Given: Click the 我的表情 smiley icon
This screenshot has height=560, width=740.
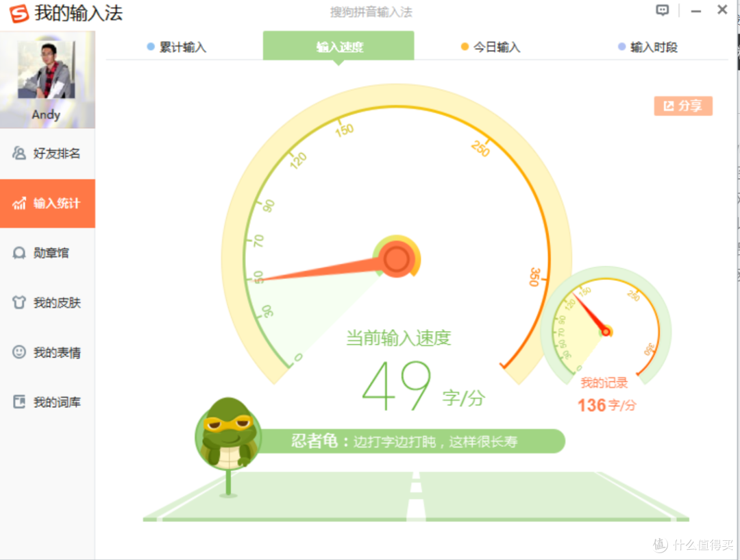Looking at the screenshot, I should click(19, 352).
